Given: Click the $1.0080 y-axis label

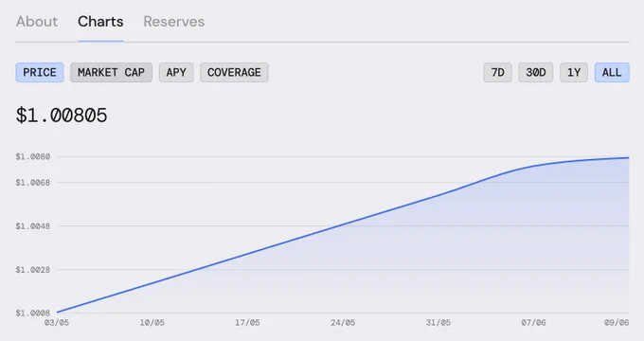Looking at the screenshot, I should tap(33, 156).
